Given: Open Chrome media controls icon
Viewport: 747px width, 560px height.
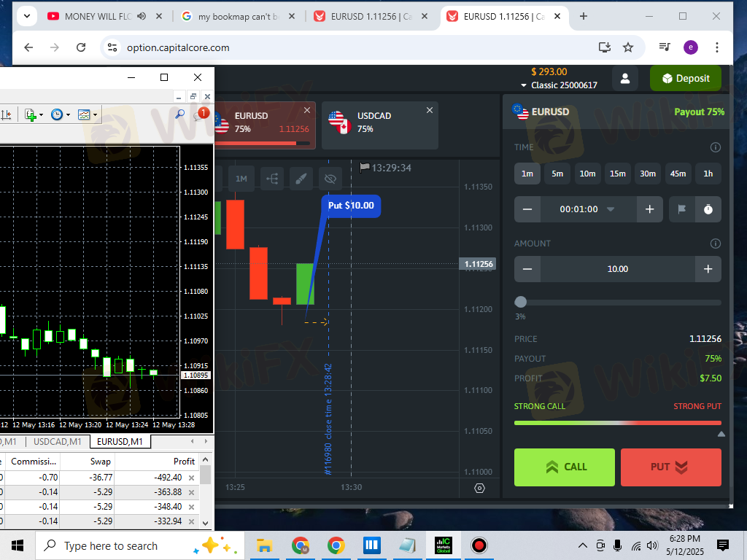Looking at the screenshot, I should coord(664,47).
